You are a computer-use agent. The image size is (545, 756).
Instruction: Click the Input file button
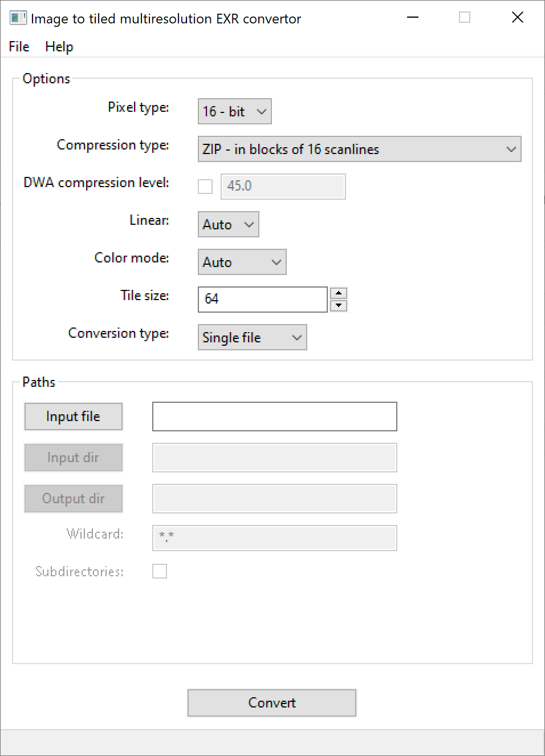click(74, 417)
